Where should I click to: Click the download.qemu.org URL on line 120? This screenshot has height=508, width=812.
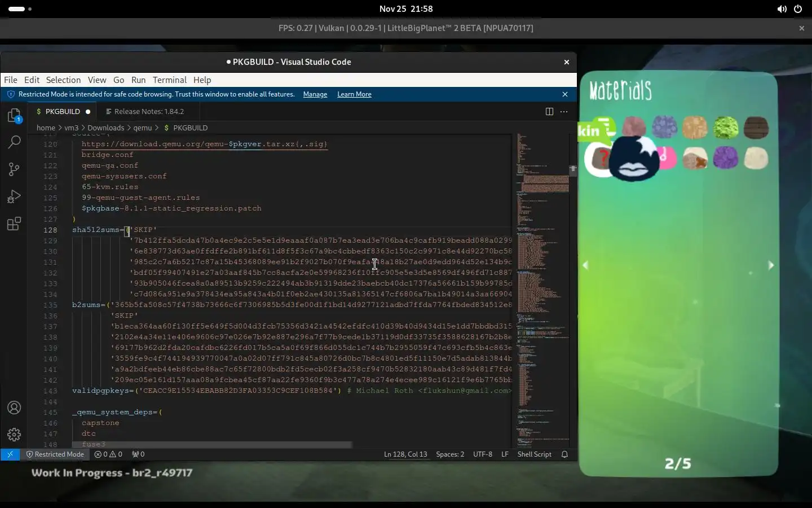[204, 144]
